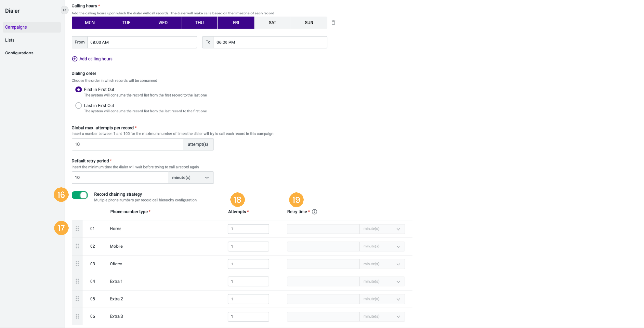
Task: Toggle THU calling day
Action: [x=199, y=23]
